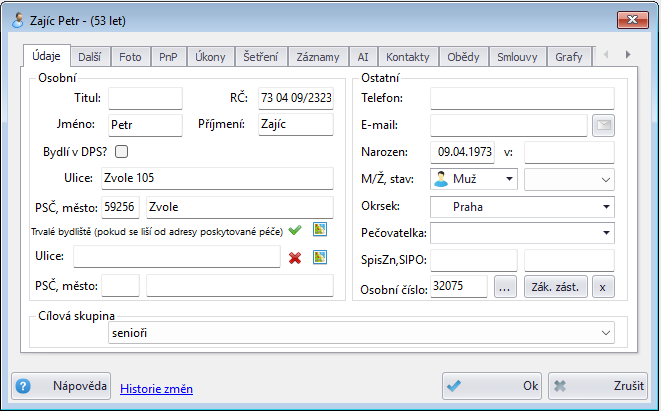Image resolution: width=661 pixels, height=411 pixels.
Task: Open the Obědy tab
Action: [463, 57]
